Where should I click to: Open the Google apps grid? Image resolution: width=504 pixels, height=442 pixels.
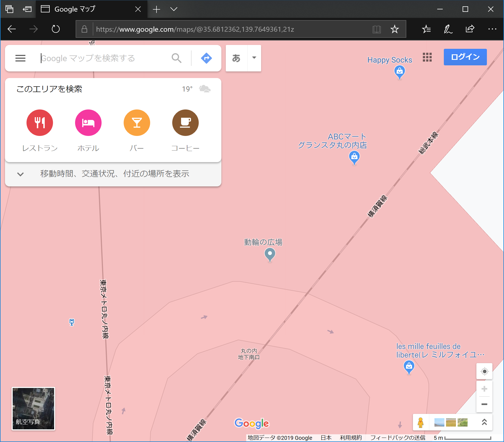(x=427, y=57)
